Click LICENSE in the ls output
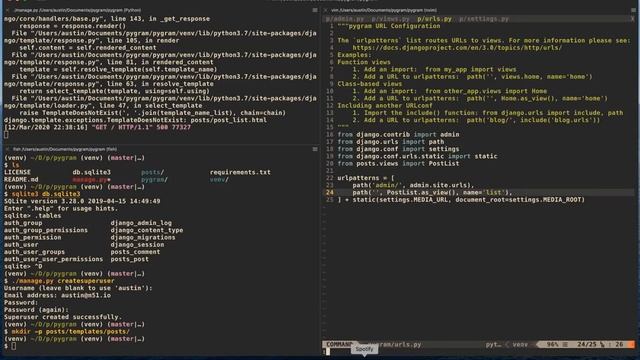640x360 pixels. click(17, 172)
